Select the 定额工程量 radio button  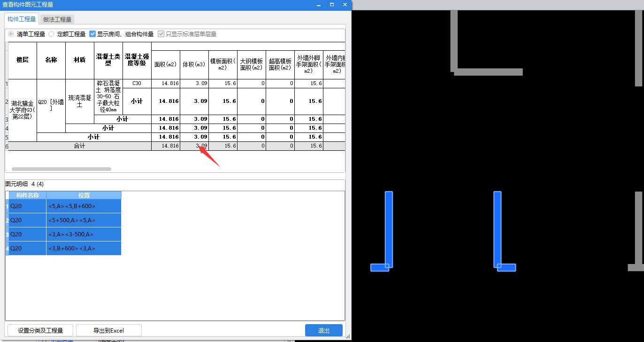51,34
